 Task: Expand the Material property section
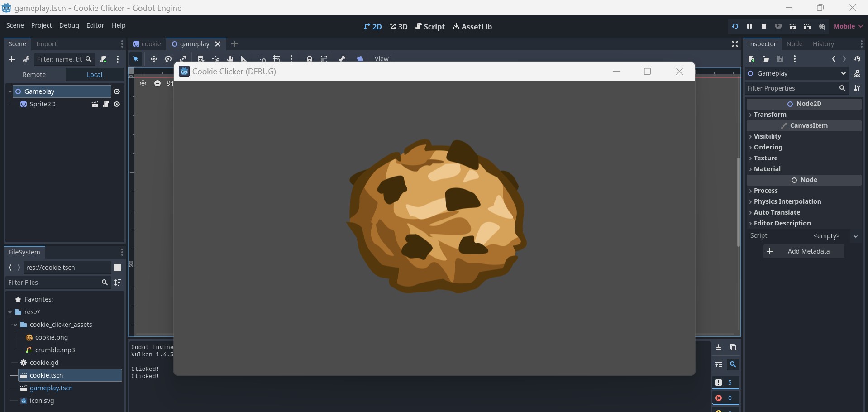pos(804,169)
